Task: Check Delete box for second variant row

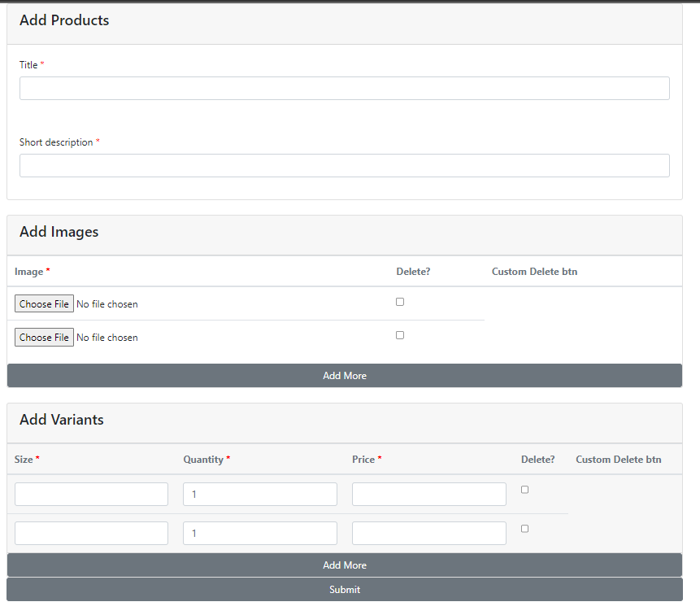Action: [x=524, y=529]
